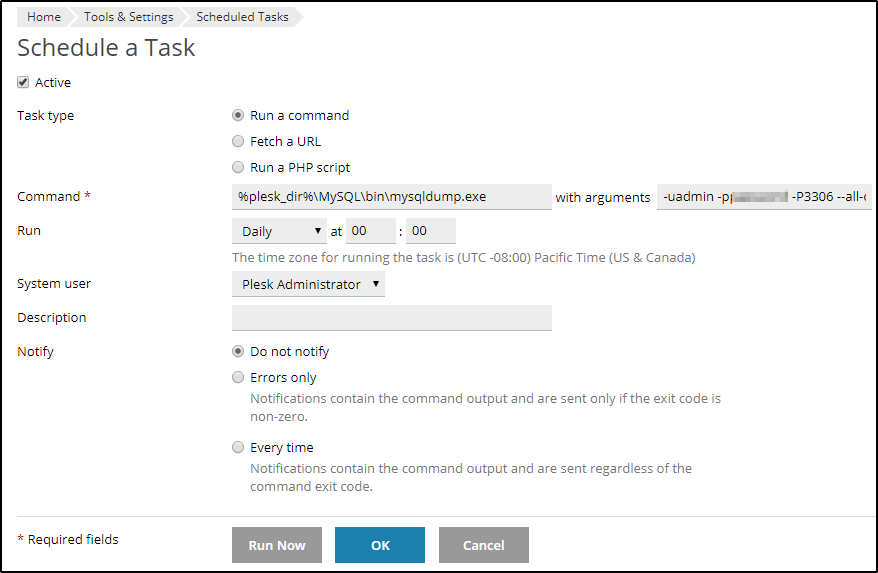
Task: Click OK to save the task
Action: [380, 545]
